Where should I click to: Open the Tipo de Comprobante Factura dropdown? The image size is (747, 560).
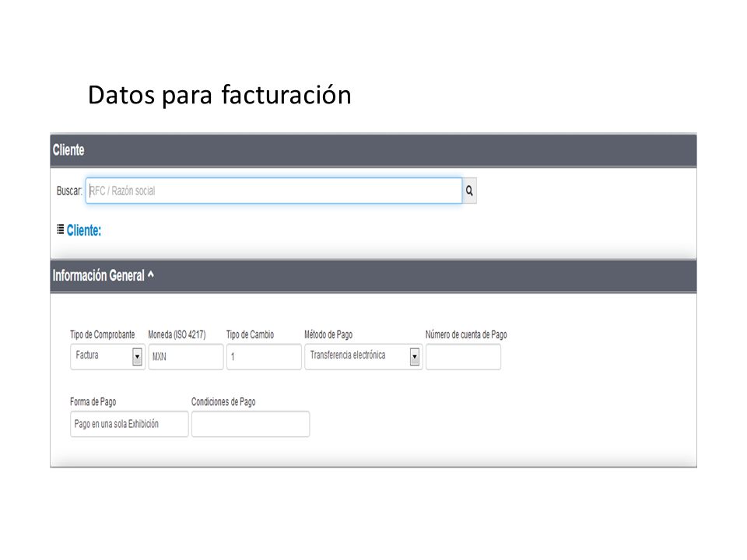point(107,356)
